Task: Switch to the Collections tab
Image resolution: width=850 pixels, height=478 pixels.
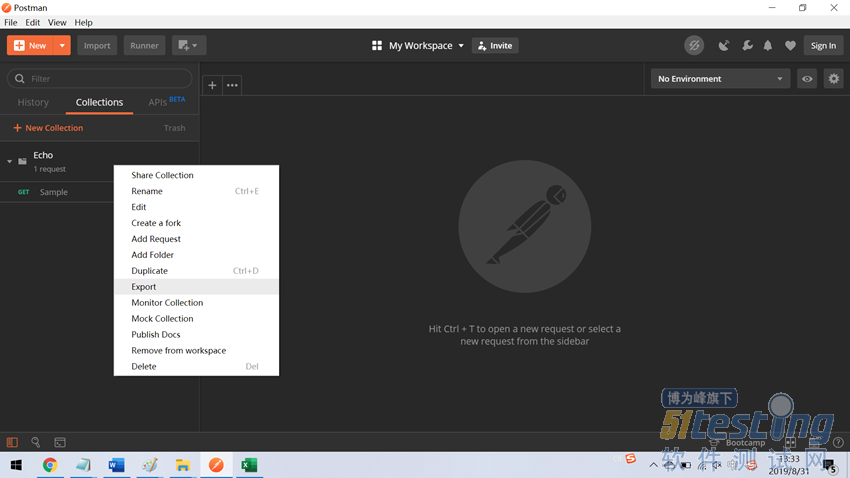Action: [99, 102]
